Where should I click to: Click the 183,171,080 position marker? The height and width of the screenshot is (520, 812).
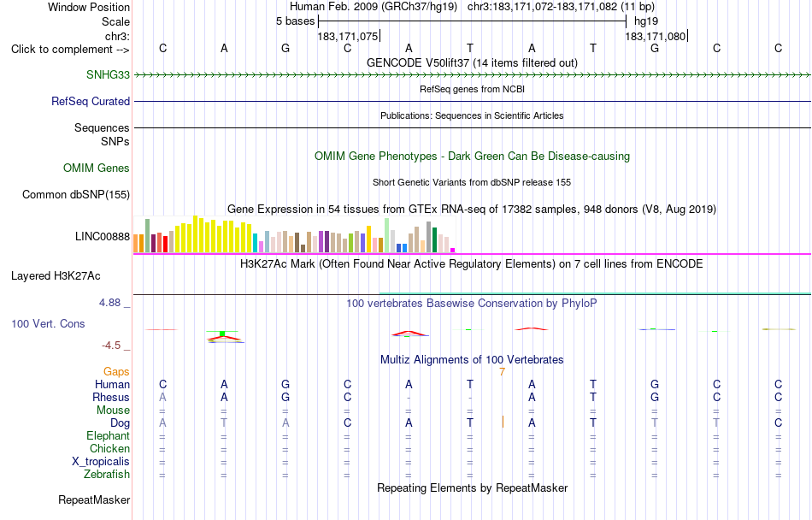point(656,36)
